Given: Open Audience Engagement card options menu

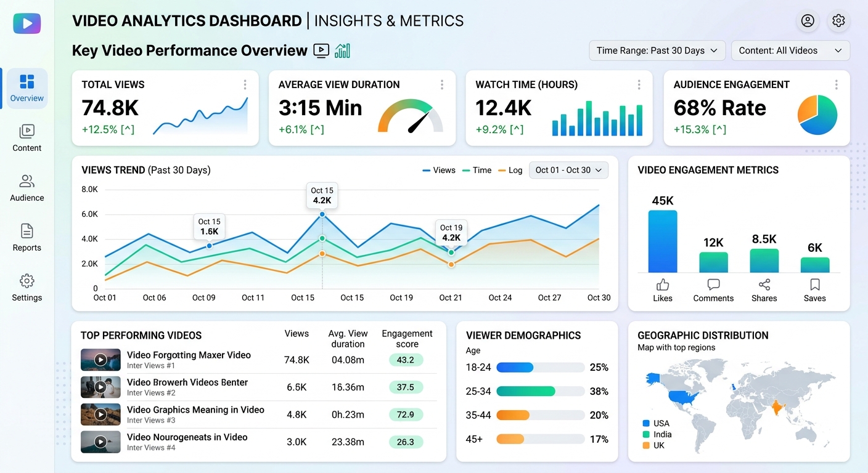Looking at the screenshot, I should pos(836,85).
